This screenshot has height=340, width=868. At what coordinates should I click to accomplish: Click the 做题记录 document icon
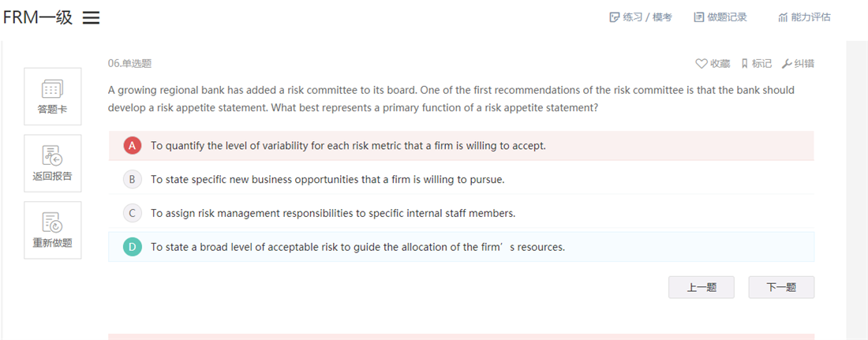698,17
